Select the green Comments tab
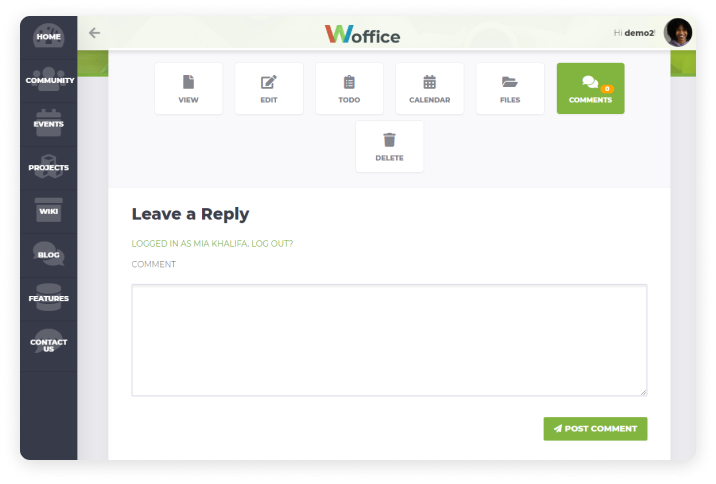Viewport: 716px width, 484px height. tap(590, 89)
